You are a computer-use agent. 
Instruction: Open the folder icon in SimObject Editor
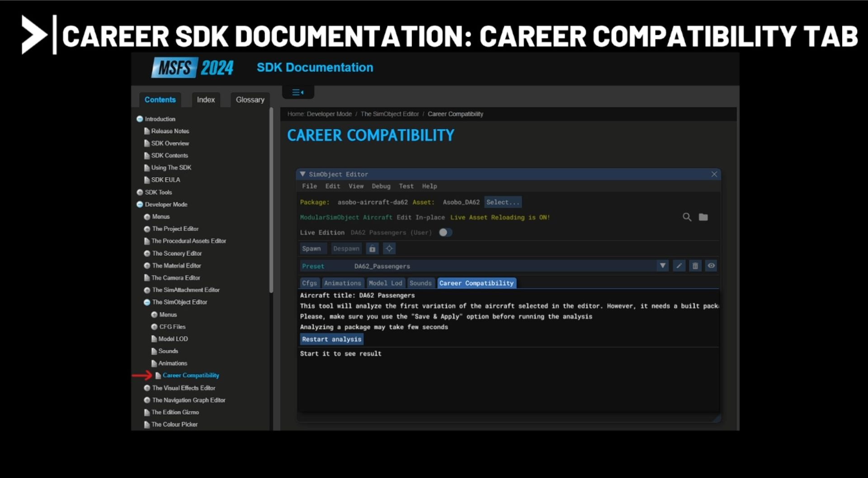click(703, 217)
